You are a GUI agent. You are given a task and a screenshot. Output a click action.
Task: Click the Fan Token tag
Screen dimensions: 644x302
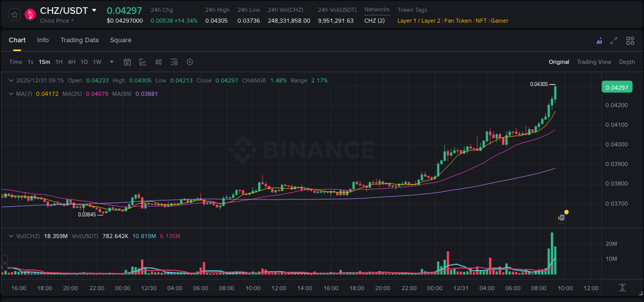pos(457,21)
